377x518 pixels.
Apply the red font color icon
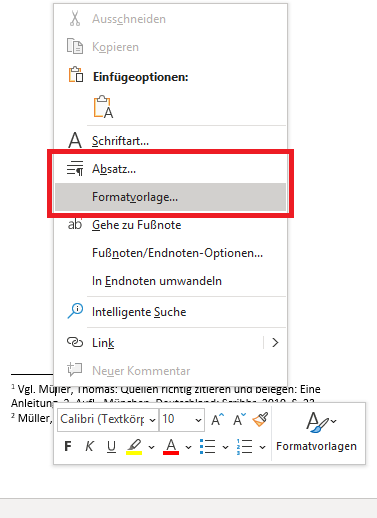click(x=171, y=446)
